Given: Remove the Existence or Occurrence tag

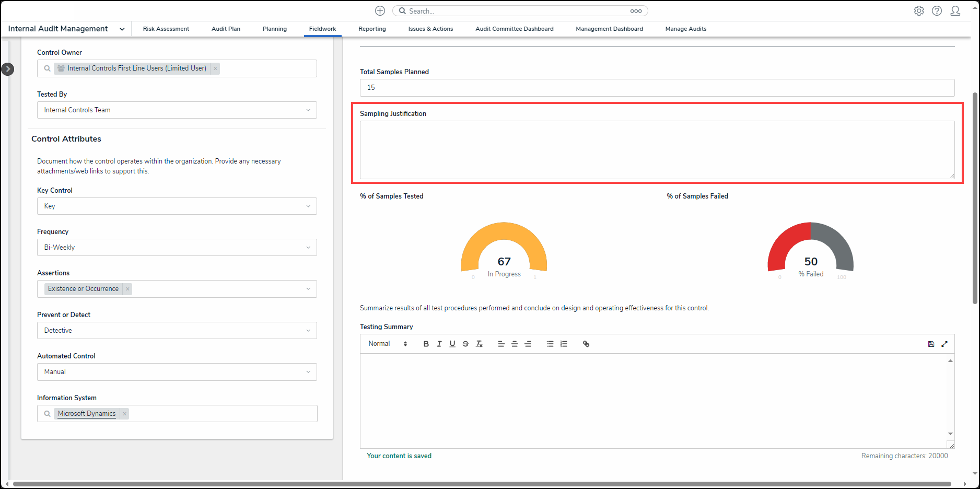Looking at the screenshot, I should (127, 289).
